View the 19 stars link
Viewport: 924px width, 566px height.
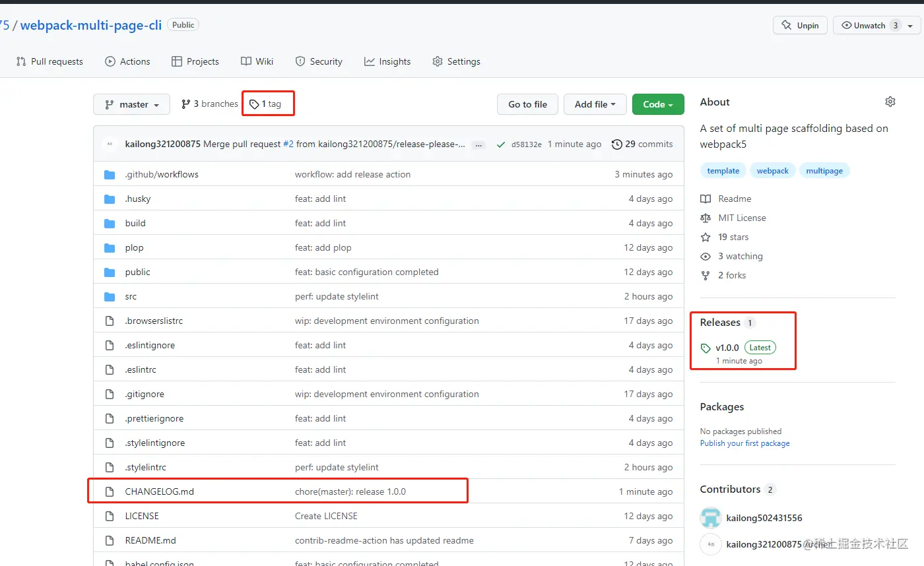pos(725,237)
